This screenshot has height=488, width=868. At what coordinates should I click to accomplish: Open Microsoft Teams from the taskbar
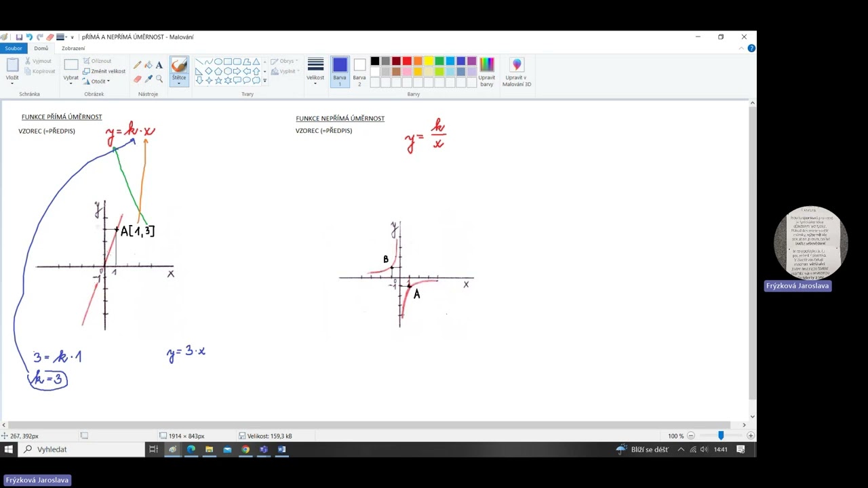(263, 449)
